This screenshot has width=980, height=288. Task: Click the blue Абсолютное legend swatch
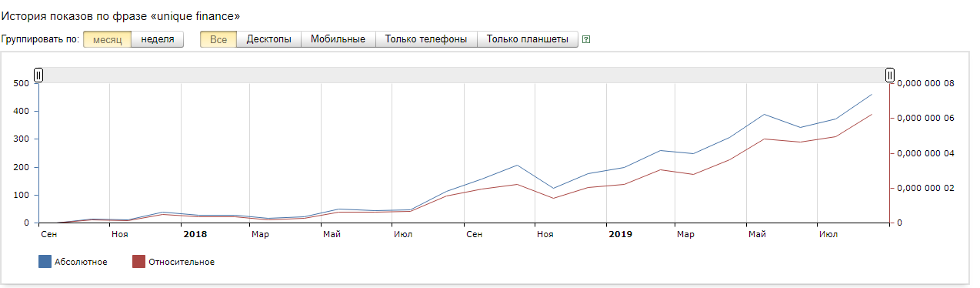[x=45, y=262]
